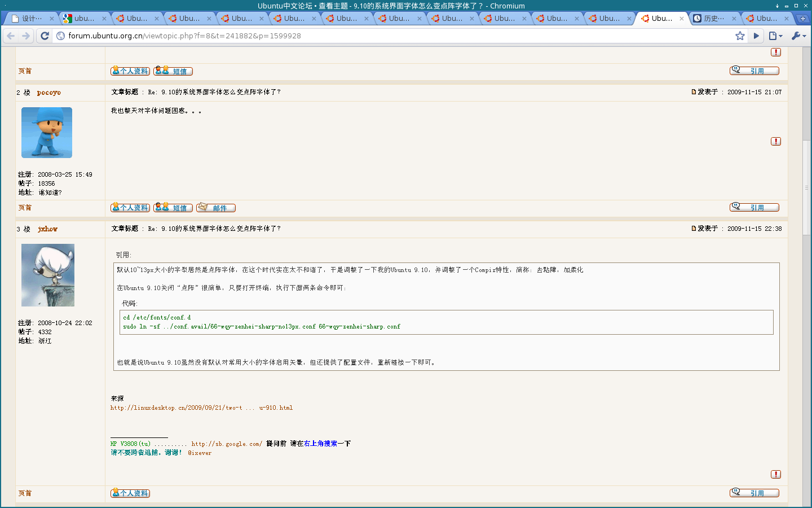Click the post text 我也整天对字体问题困惑
812x508 pixels.
pos(156,111)
